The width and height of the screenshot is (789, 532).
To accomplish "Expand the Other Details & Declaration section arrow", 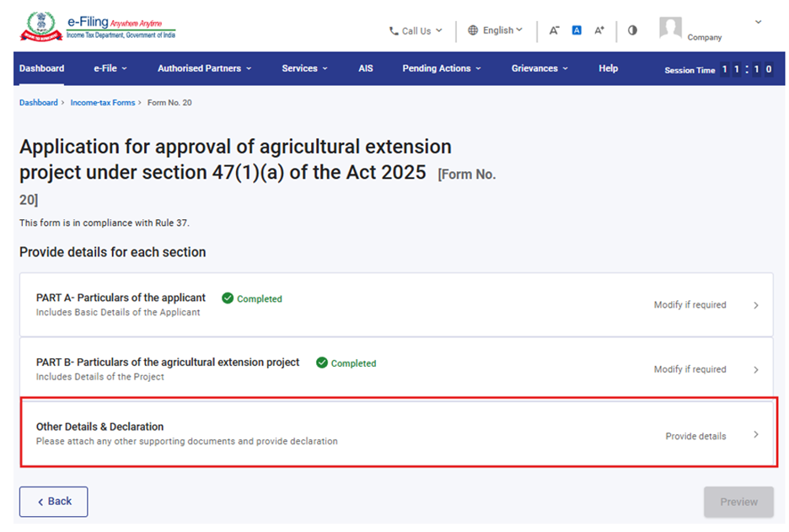I will click(756, 435).
